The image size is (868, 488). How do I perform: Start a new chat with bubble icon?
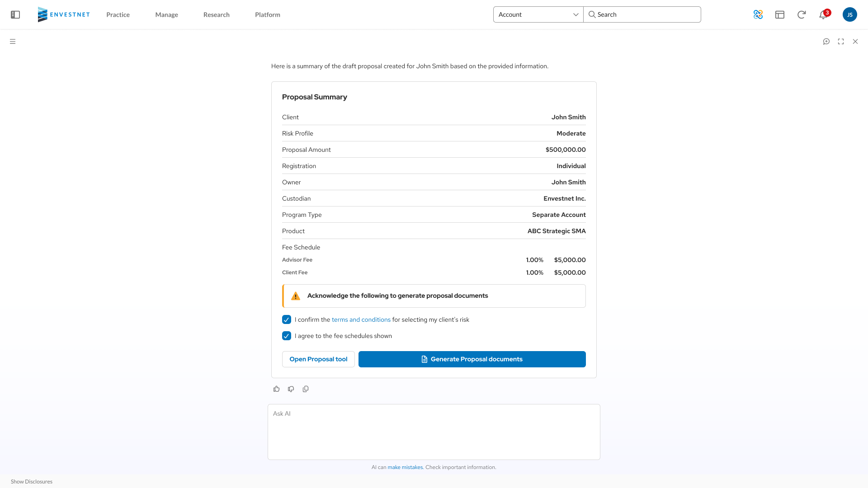coord(826,42)
